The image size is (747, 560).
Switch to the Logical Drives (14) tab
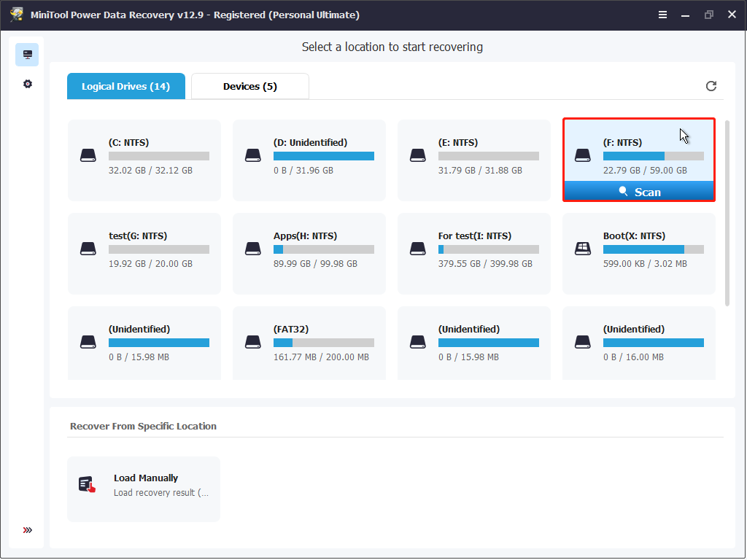click(x=125, y=86)
